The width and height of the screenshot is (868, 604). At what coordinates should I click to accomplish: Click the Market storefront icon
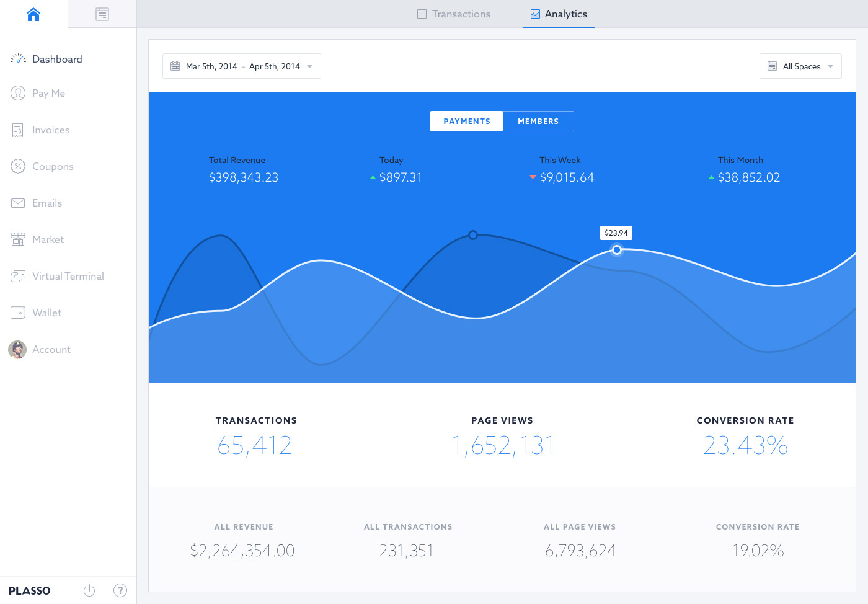pos(18,239)
